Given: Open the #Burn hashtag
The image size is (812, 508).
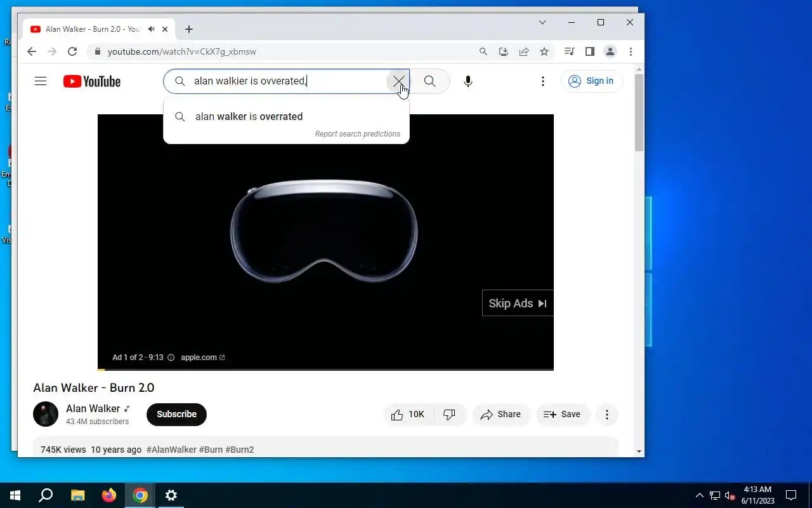Looking at the screenshot, I should 211,450.
